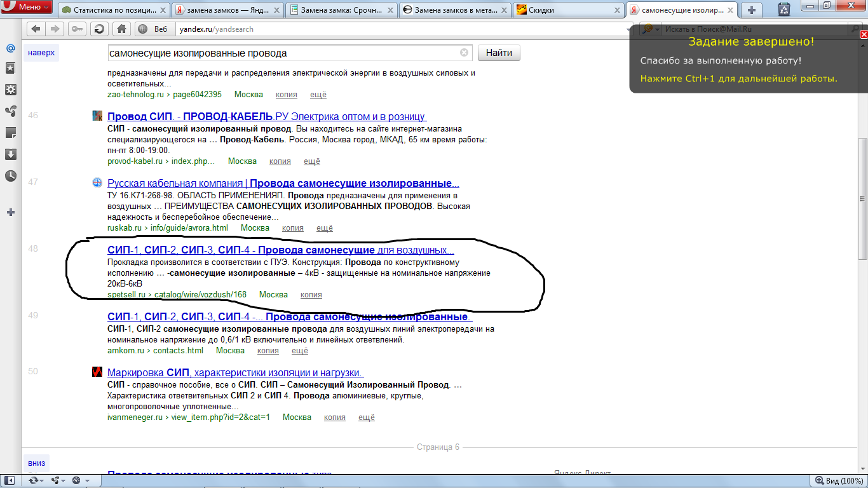Open result Русская кабельная компания
868x488 pixels.
283,183
